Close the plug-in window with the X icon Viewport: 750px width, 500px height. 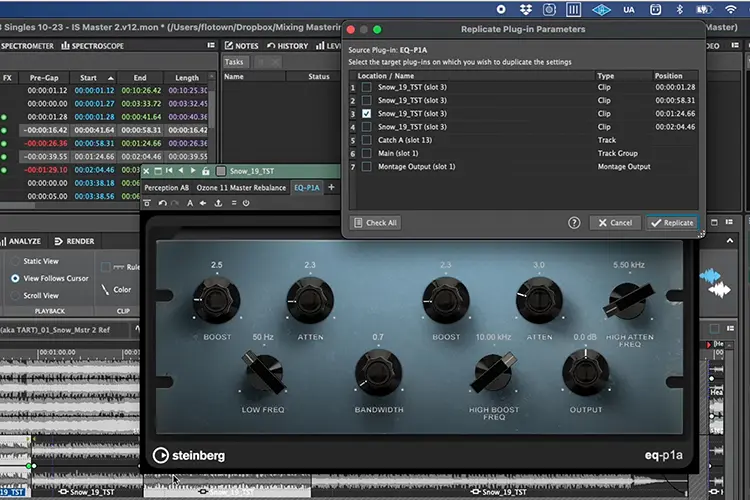(146, 171)
